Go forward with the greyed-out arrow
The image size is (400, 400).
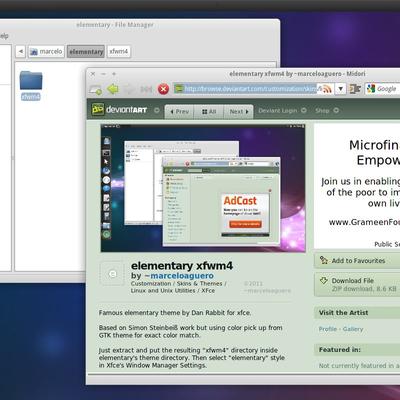[x=129, y=89]
